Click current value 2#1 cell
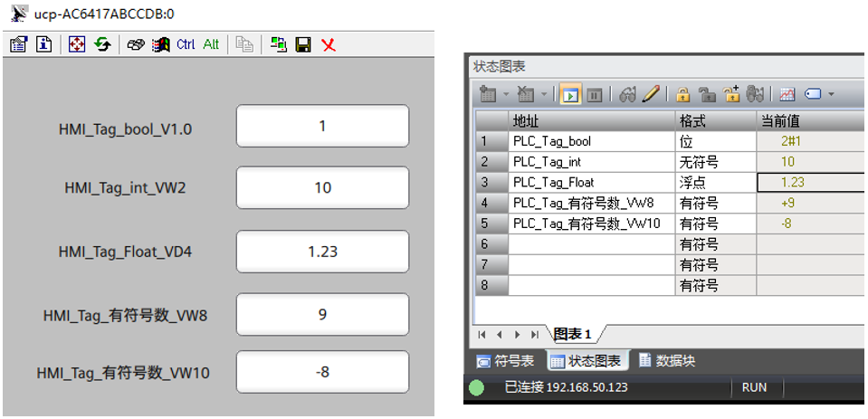Screen dimensions: 868x419 [x=812, y=142]
